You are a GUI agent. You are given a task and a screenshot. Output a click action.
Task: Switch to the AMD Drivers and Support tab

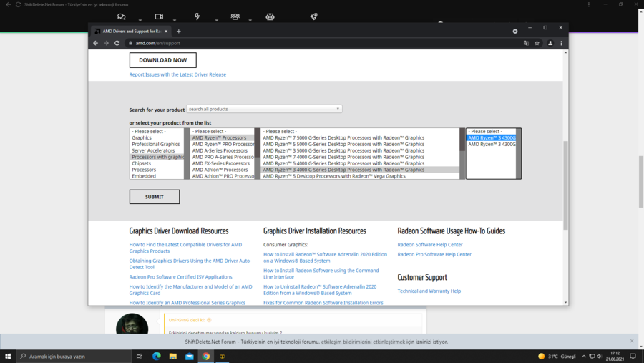click(131, 31)
